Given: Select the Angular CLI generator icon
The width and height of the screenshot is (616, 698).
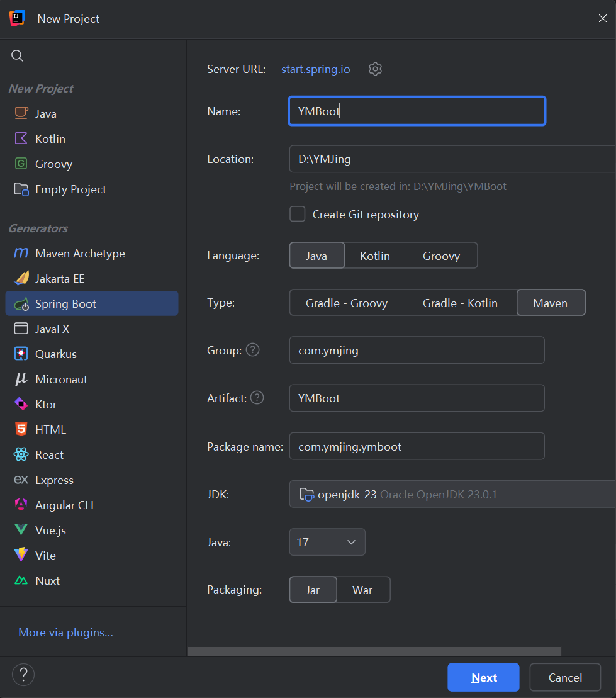Looking at the screenshot, I should [x=21, y=505].
